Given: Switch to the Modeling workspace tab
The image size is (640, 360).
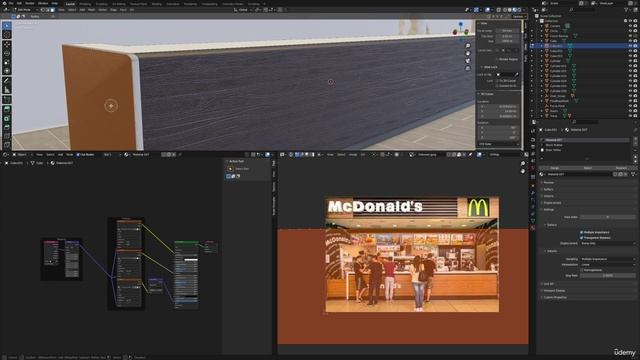Looking at the screenshot, I should 85,4.
